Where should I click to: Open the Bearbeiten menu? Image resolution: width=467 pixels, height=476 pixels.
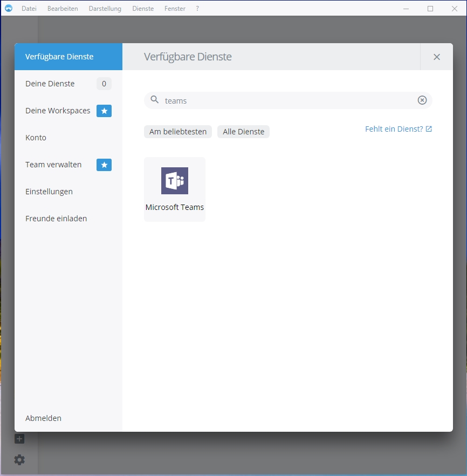click(x=63, y=9)
